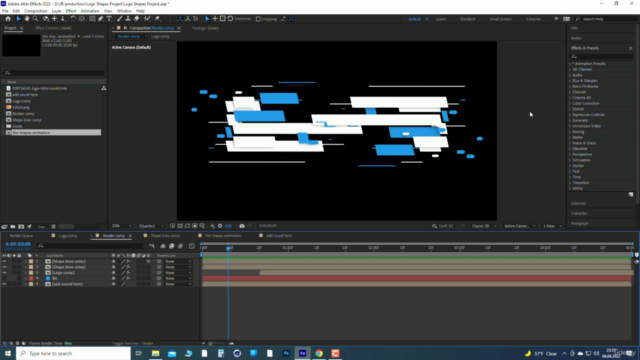This screenshot has width=640, height=360.
Task: Select the Home button in the toolbar
Action: click(8, 19)
